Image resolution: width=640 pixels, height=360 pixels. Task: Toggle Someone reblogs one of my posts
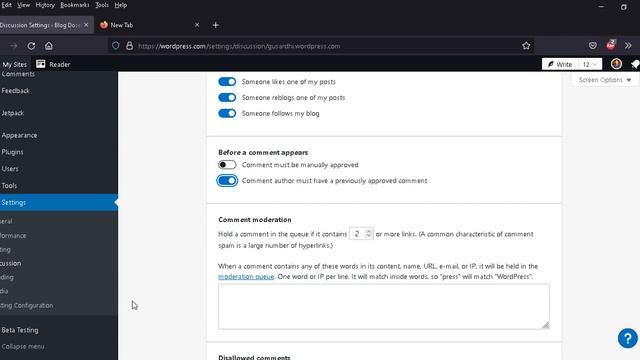227,98
